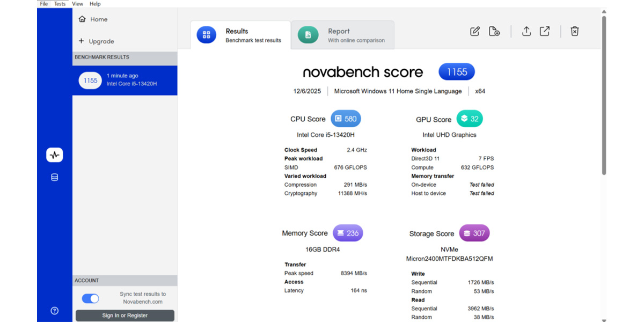Click the Sign In or Register button
Screen dimensions: 644x322
(x=125, y=316)
